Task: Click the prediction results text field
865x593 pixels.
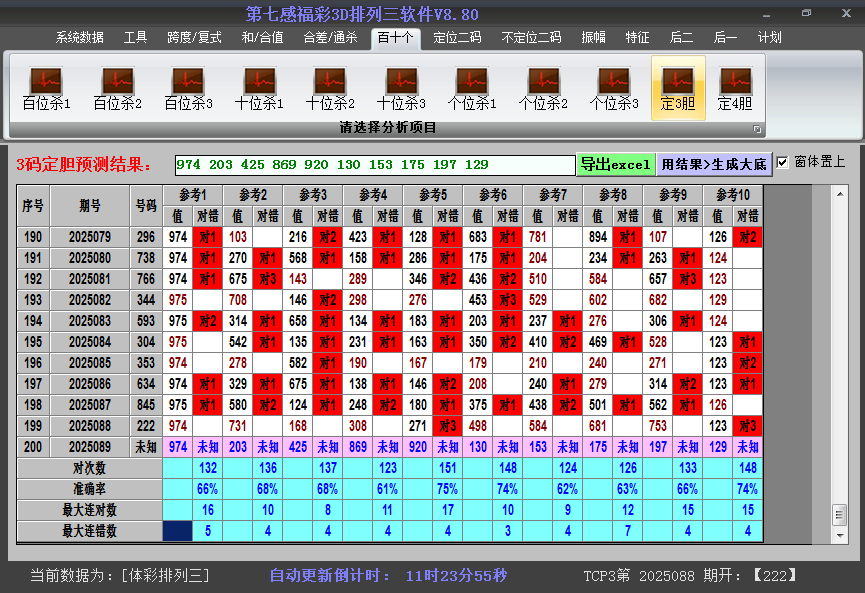Action: coord(375,165)
